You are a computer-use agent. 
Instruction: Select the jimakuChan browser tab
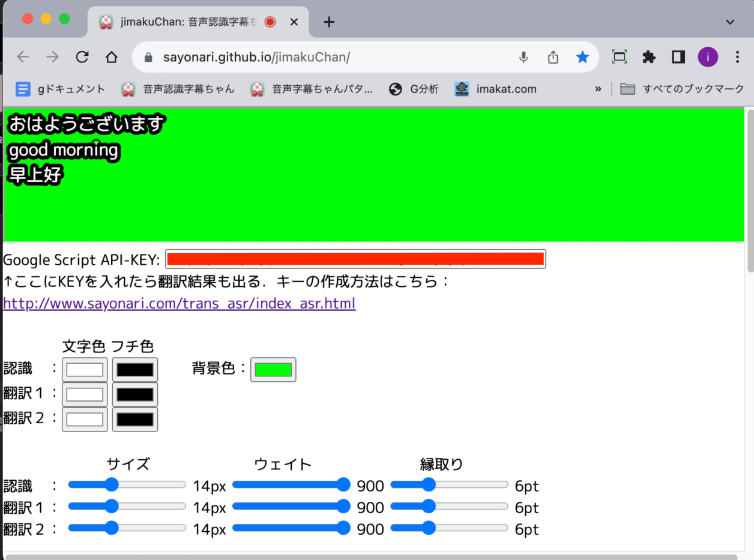pyautogui.click(x=186, y=22)
